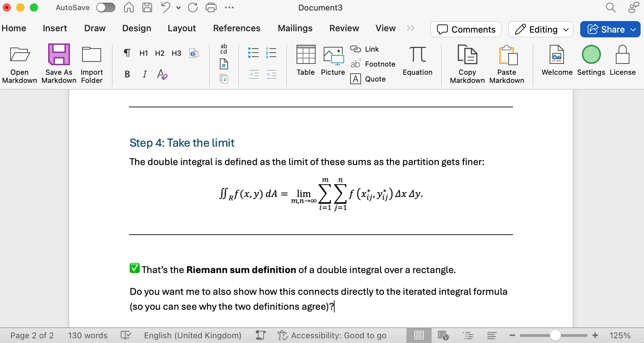Switch to the References ribbon tab
The width and height of the screenshot is (644, 343).
[x=236, y=28]
